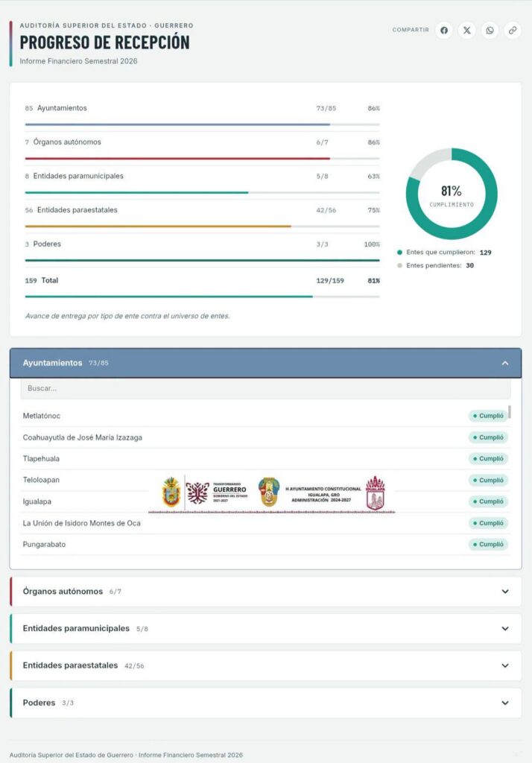Select the Tlapehuala row
The height and width of the screenshot is (763, 532).
point(266,459)
